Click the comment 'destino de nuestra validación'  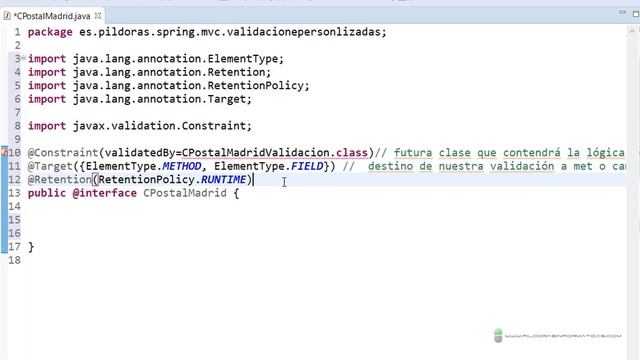461,167
